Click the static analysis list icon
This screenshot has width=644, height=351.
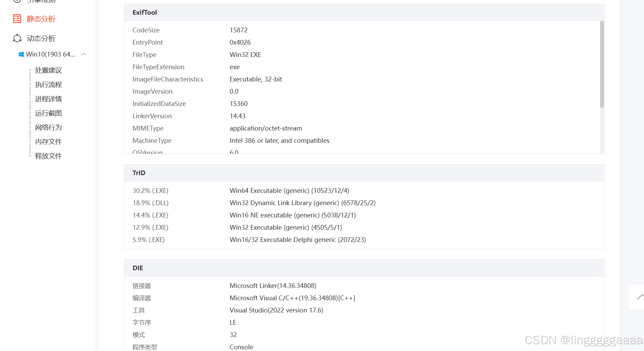click(x=17, y=19)
